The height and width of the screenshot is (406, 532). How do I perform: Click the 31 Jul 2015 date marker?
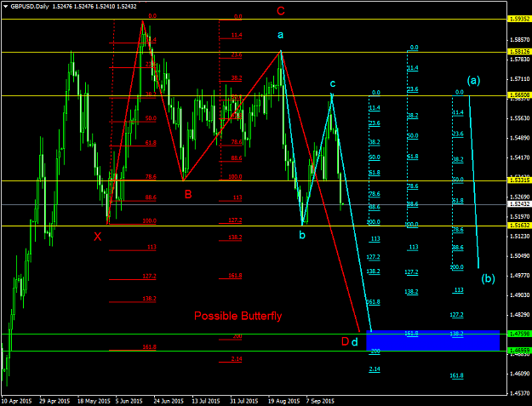click(244, 401)
